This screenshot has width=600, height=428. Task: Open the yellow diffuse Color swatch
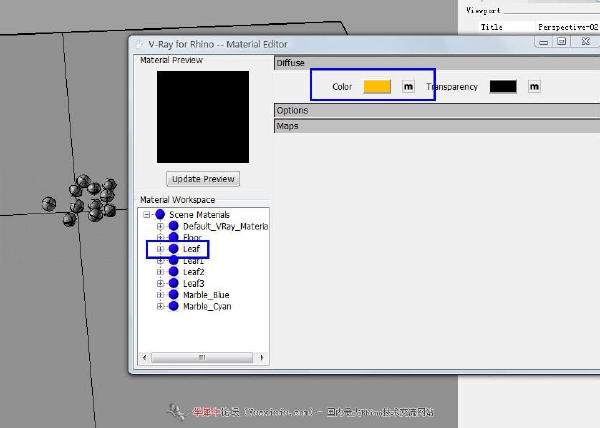377,87
